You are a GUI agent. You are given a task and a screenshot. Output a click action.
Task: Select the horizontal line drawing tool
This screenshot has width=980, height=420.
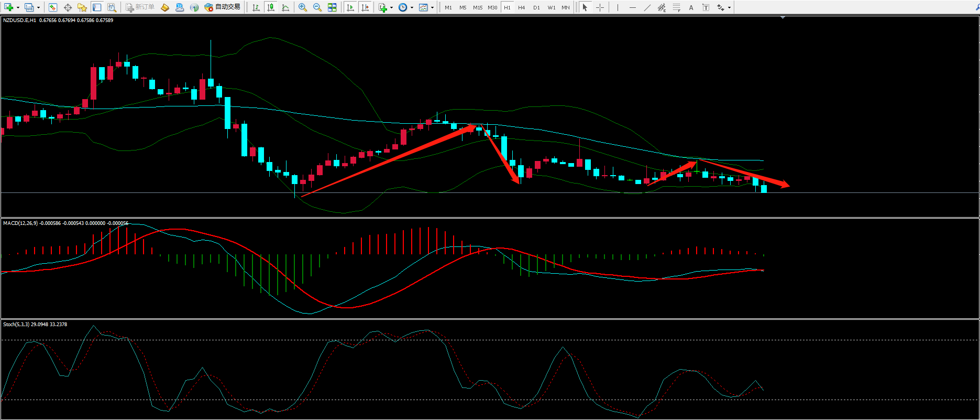pyautogui.click(x=633, y=7)
